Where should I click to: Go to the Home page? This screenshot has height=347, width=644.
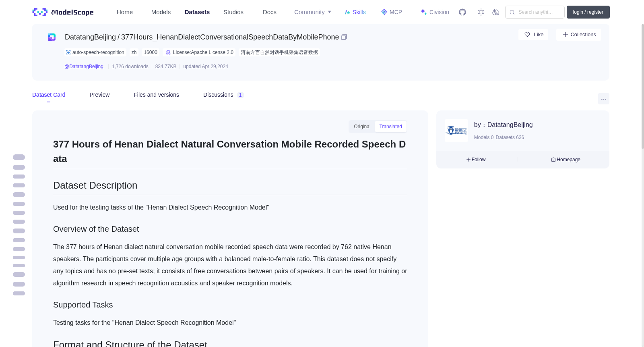[x=125, y=12]
